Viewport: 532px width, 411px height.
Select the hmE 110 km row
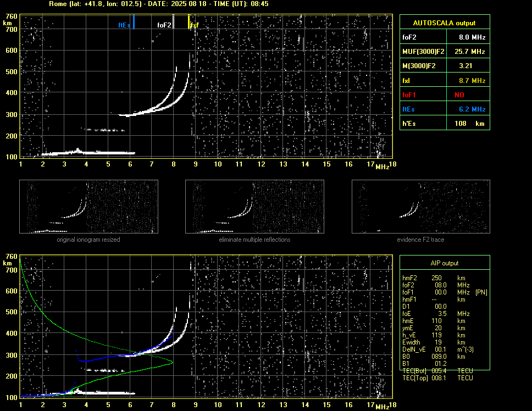coord(434,321)
